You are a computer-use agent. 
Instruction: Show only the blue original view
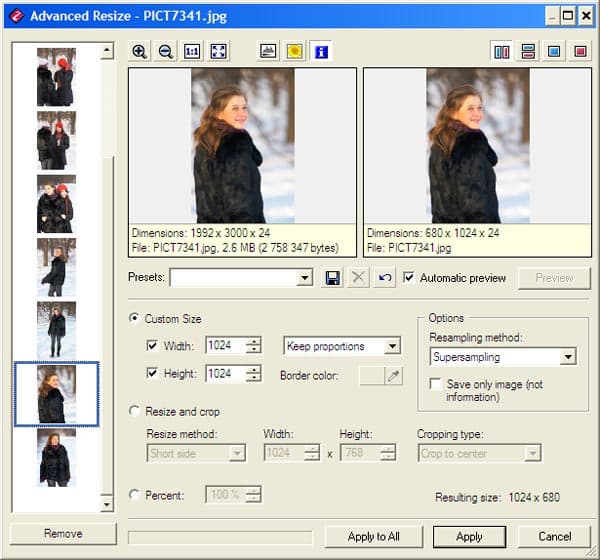click(554, 51)
